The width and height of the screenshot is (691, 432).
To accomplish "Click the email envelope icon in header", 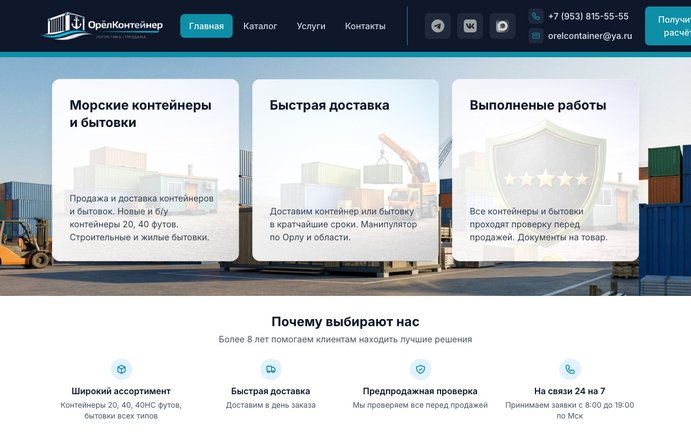I will coord(536,36).
